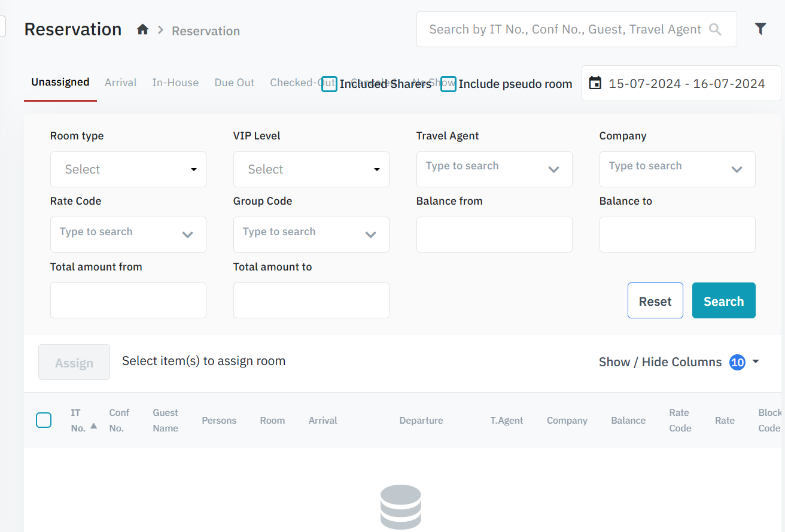Expand the VIP Level dropdown
The width and height of the screenshot is (785, 532).
(311, 169)
